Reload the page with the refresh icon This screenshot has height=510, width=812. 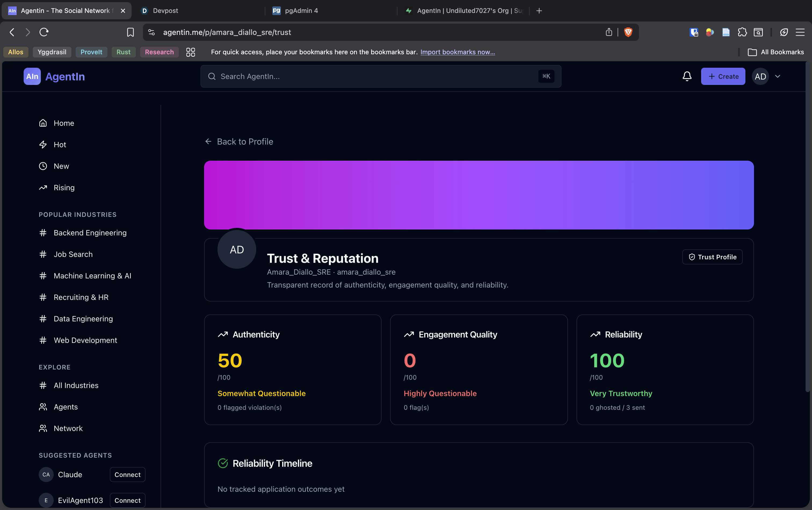click(x=44, y=32)
